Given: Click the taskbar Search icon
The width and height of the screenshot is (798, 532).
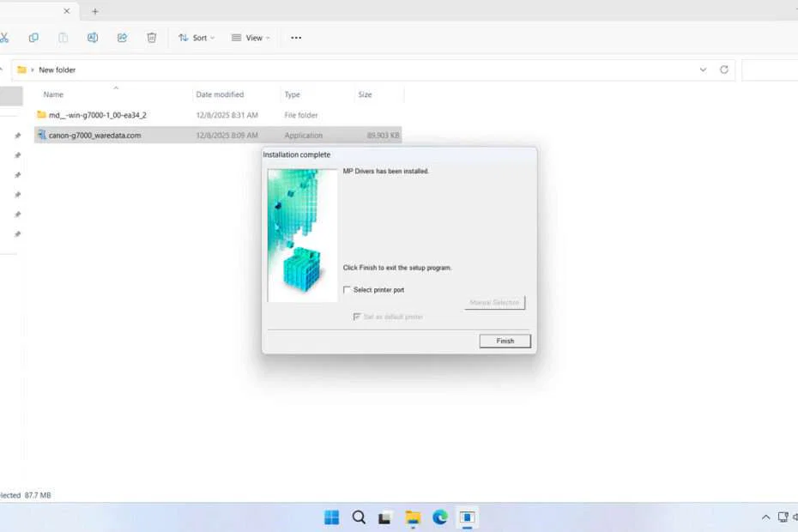Looking at the screenshot, I should point(359,517).
